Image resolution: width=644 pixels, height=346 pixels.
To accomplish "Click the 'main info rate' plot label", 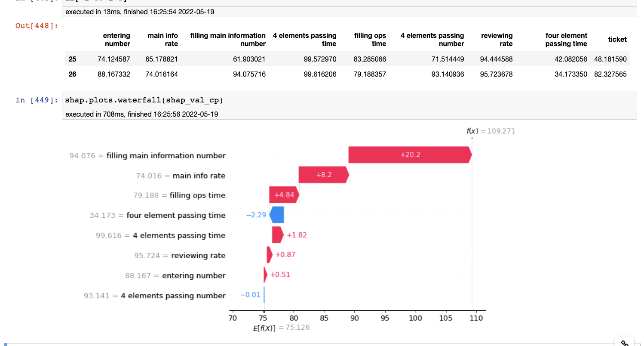I will tap(199, 176).
